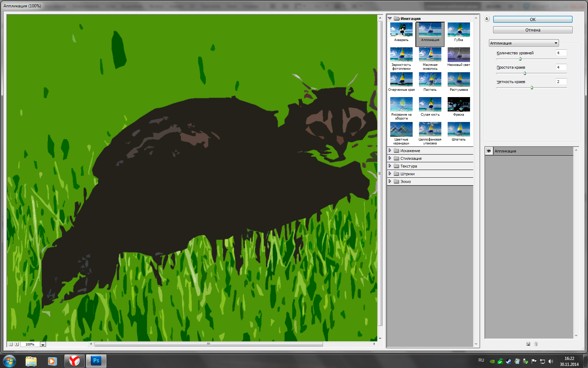Collapse the Имитация filter folder

(x=390, y=18)
